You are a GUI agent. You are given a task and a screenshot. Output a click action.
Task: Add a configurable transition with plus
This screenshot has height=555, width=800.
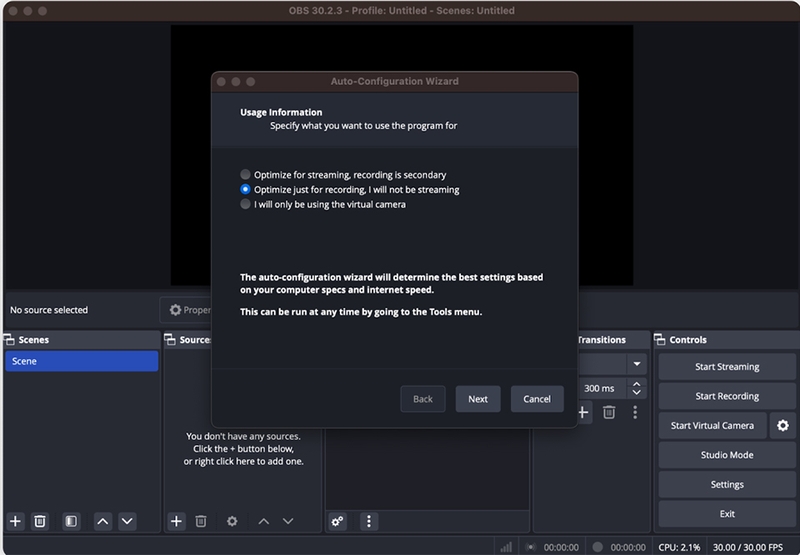tap(583, 412)
